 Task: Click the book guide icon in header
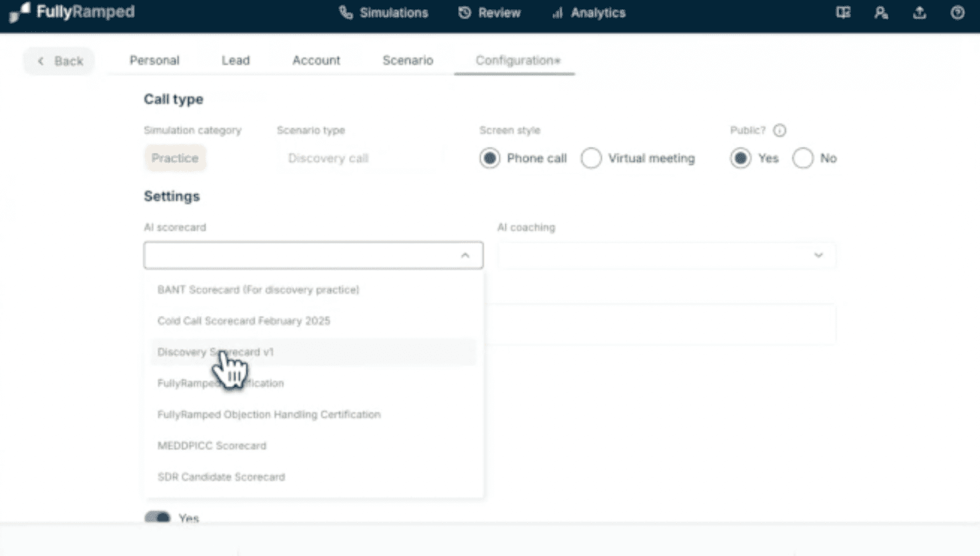(843, 13)
